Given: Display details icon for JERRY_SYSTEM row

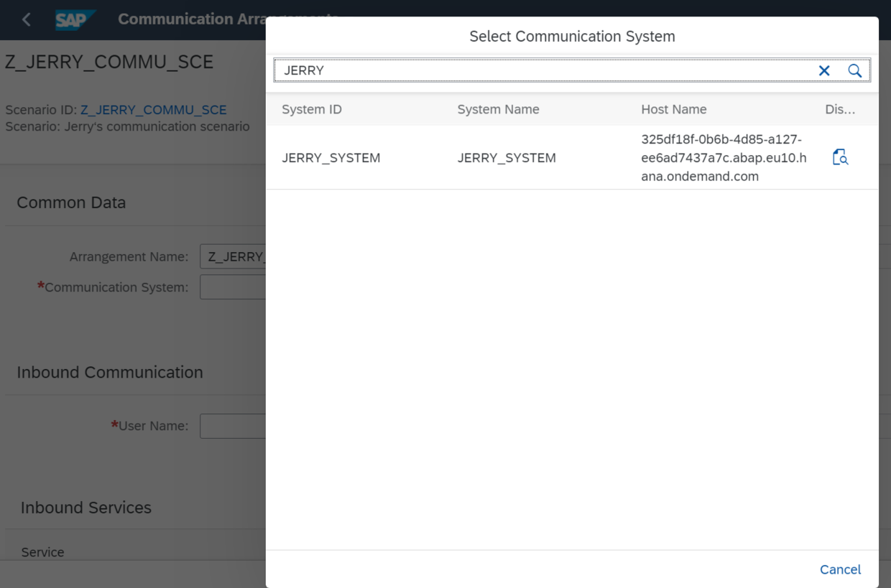Looking at the screenshot, I should coord(840,157).
